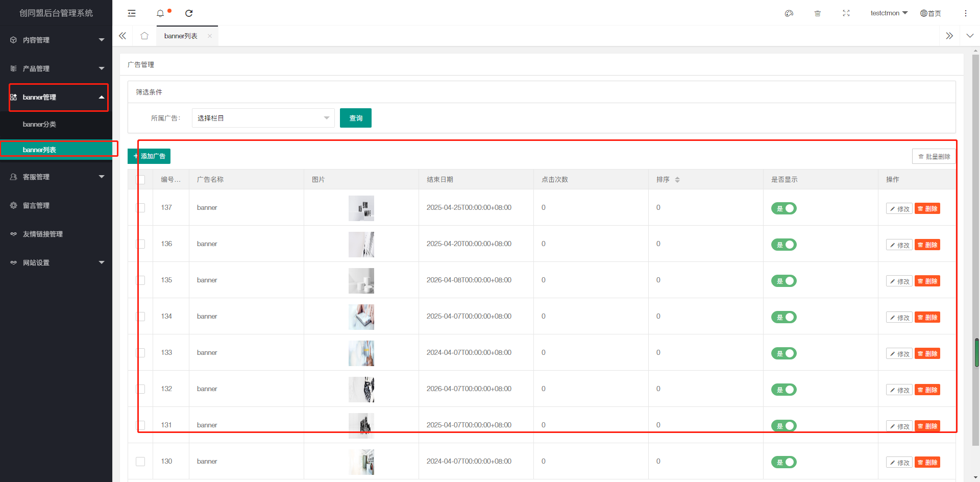Click 修改 for row 137
The image size is (980, 482).
click(x=899, y=209)
